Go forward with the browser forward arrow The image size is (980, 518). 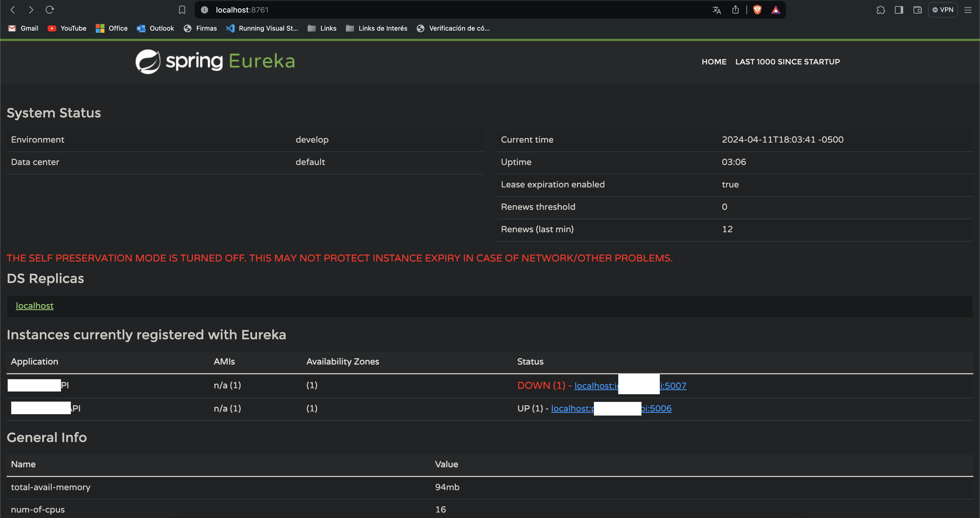(31, 10)
